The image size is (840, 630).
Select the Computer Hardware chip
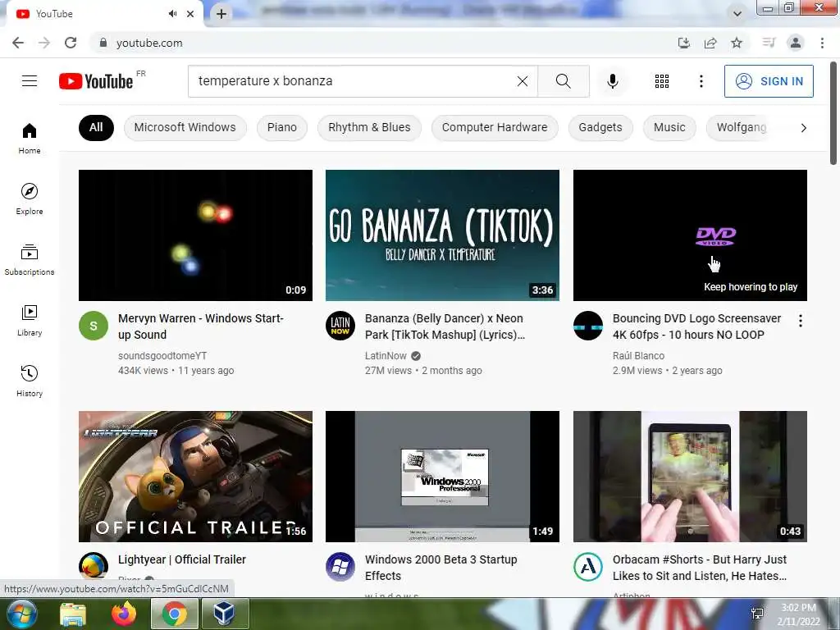(495, 127)
